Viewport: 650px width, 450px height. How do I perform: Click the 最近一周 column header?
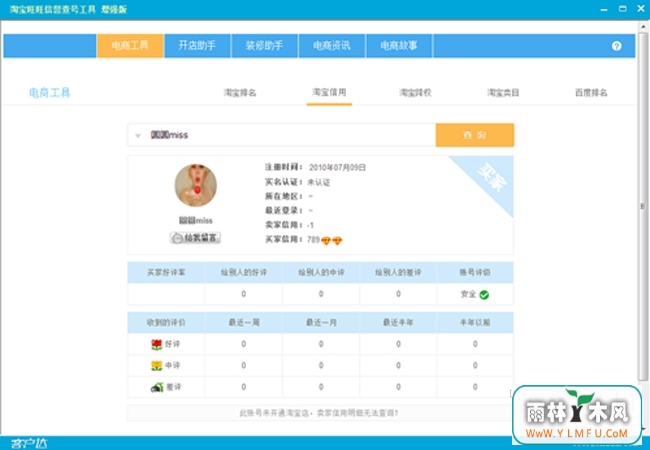(x=244, y=322)
